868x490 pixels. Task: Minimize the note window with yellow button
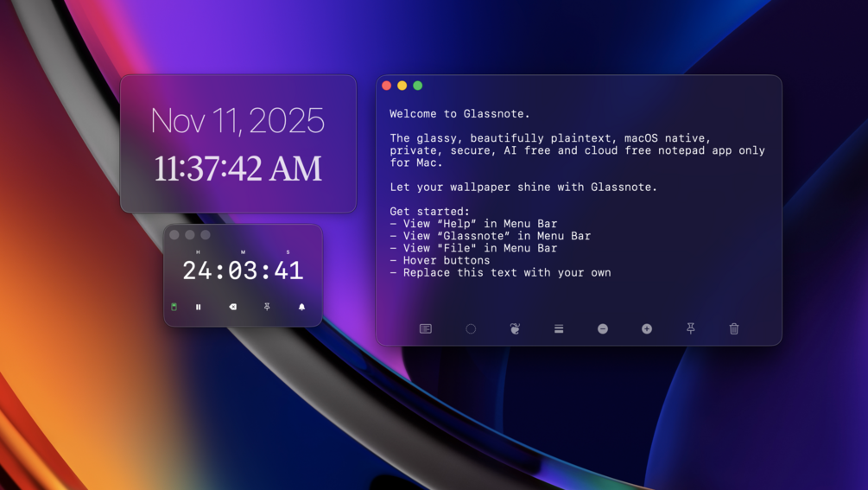[402, 86]
